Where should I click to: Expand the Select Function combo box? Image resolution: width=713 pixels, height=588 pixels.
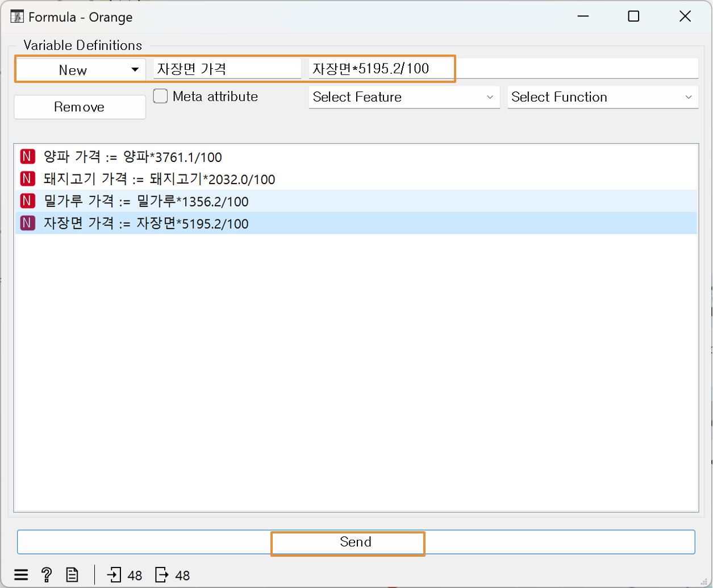point(602,97)
